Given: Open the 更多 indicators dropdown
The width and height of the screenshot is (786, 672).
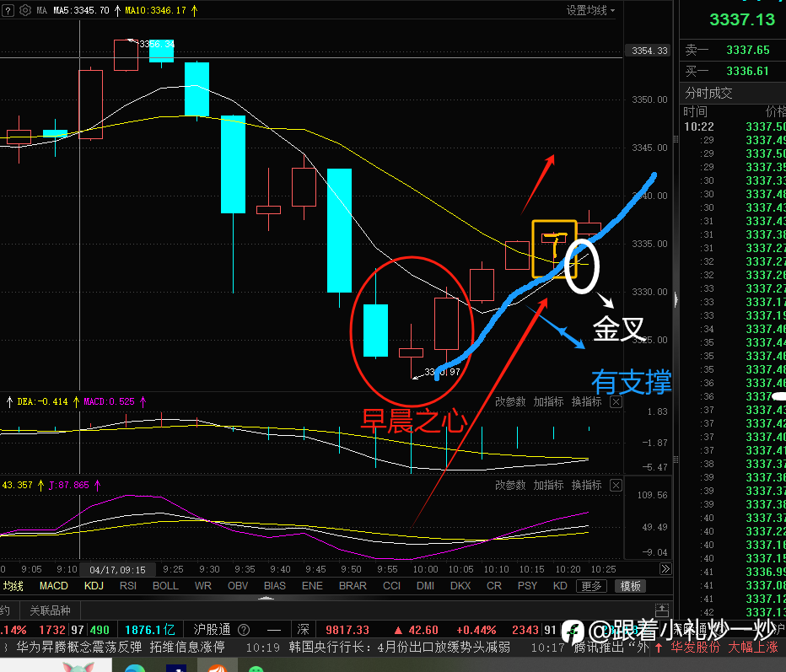Looking at the screenshot, I should 591,586.
